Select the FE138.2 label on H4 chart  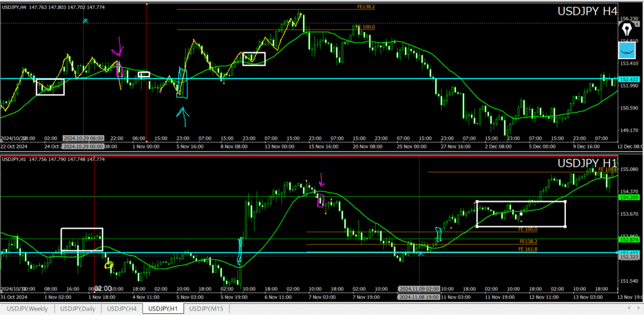click(365, 7)
